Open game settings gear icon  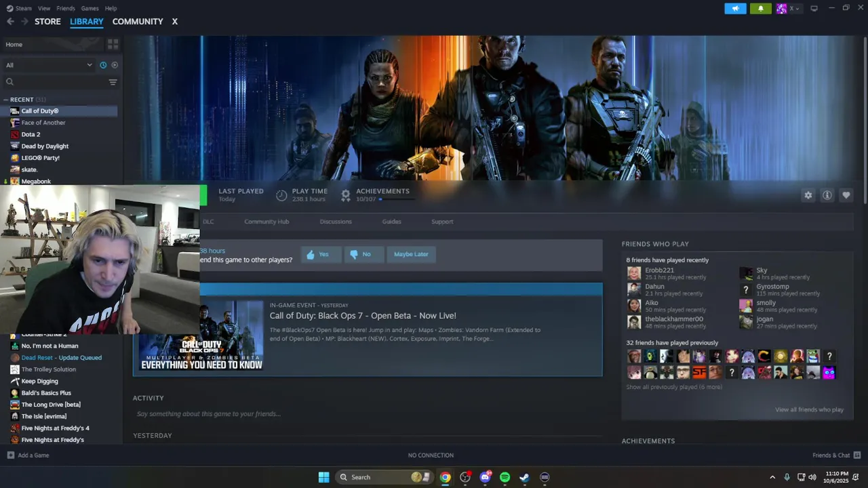click(x=808, y=195)
